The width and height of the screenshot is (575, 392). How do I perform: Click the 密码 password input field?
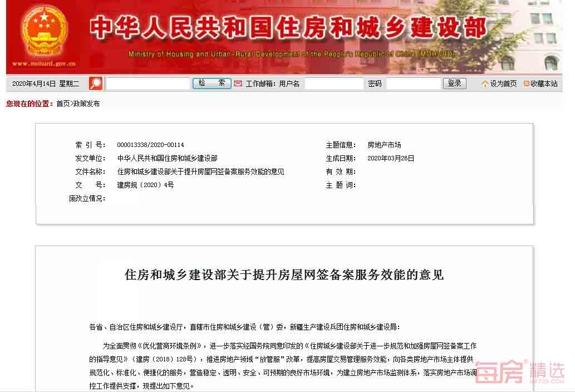pos(413,84)
